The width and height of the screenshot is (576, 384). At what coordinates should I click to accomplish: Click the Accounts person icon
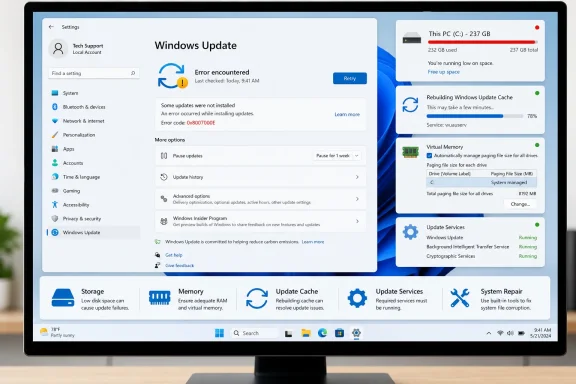coord(55,163)
